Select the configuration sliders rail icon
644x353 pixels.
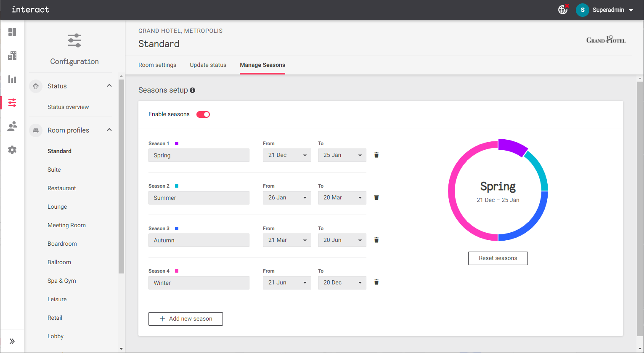click(12, 103)
